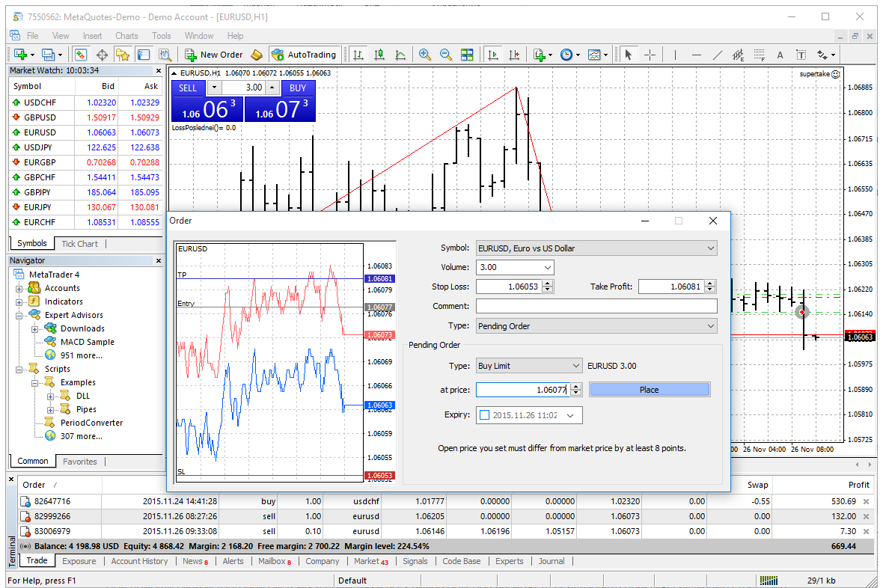Screen dimensions: 883x588
Task: Click the Stop Loss value field
Action: [x=509, y=287]
